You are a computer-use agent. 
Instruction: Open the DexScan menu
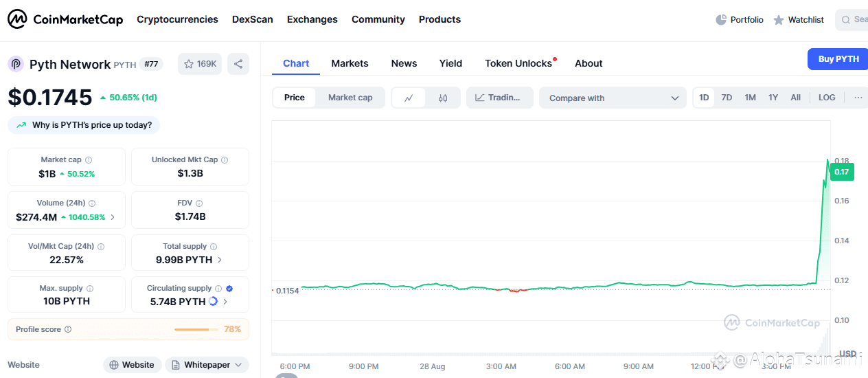(x=253, y=19)
